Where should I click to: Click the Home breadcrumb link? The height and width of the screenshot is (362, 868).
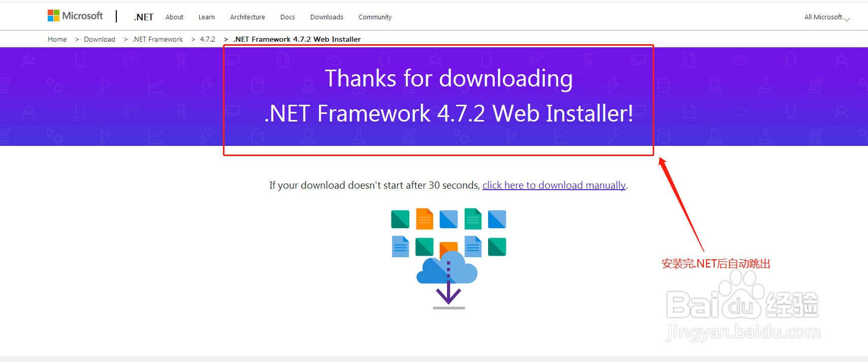tap(57, 39)
